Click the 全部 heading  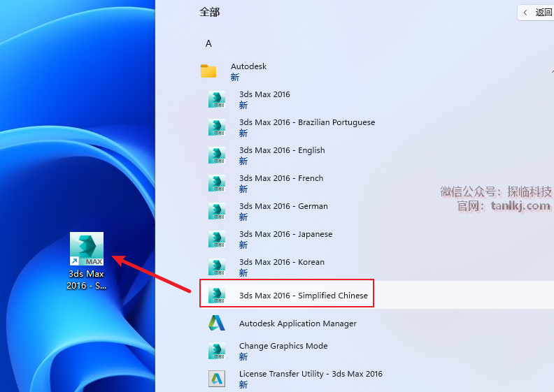click(210, 13)
